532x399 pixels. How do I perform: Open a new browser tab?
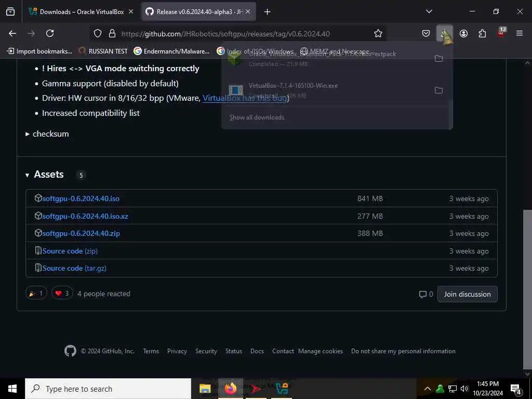pyautogui.click(x=267, y=12)
